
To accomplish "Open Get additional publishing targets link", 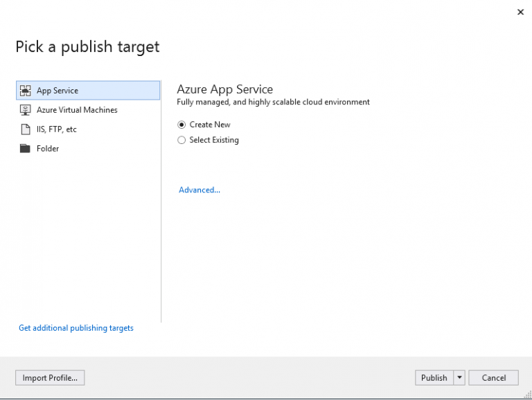I will [x=76, y=328].
